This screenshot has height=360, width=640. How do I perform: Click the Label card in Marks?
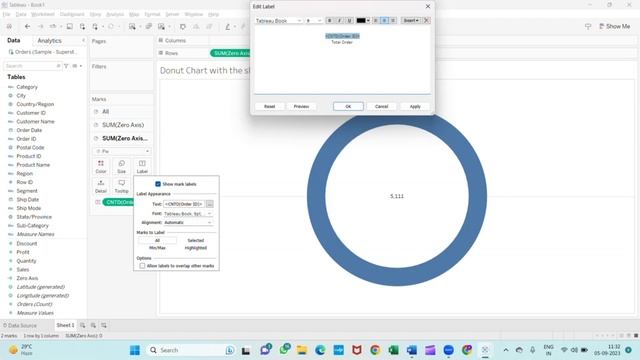[x=142, y=167]
